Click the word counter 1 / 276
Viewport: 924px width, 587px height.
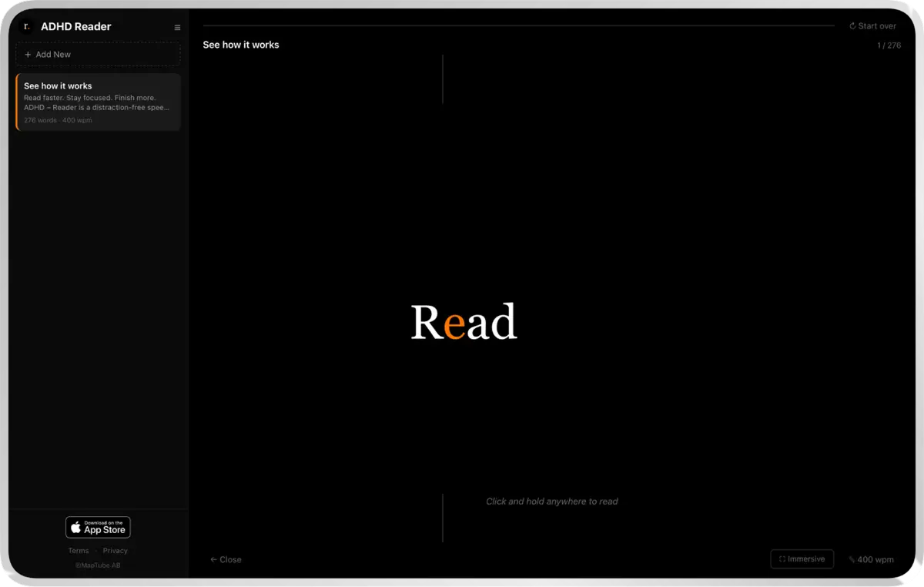889,45
